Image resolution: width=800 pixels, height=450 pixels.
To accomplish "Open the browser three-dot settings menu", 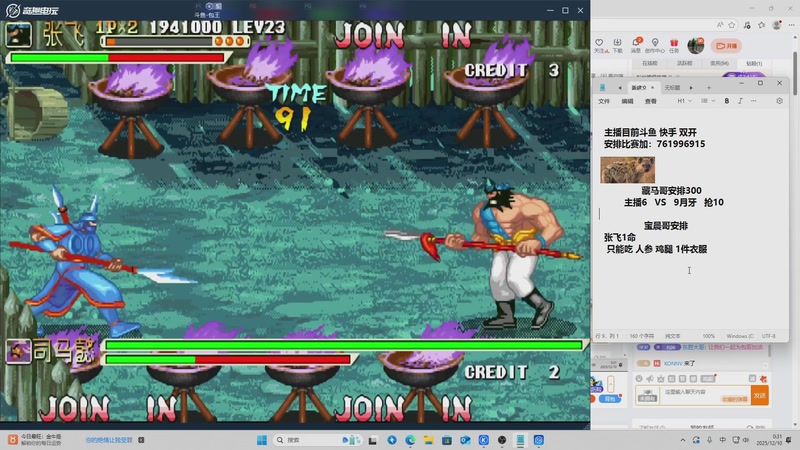I will click(791, 25).
